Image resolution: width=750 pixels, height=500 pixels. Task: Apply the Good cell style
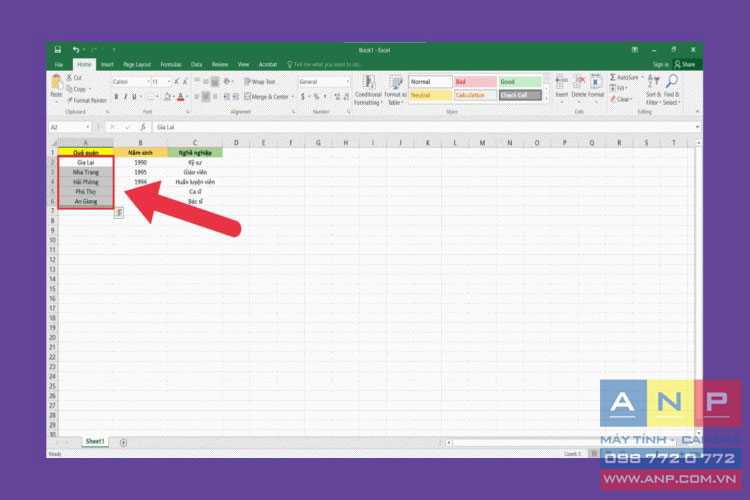click(520, 82)
